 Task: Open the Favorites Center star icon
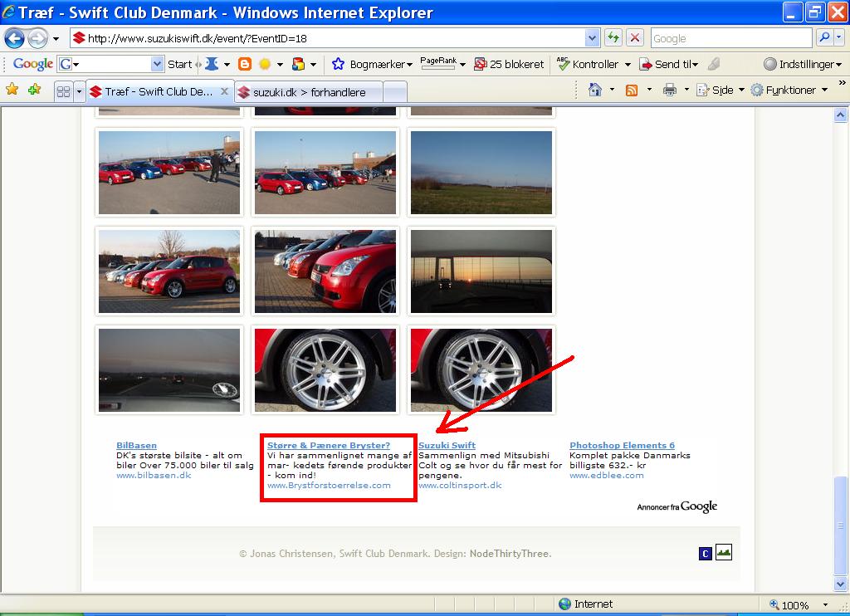(x=12, y=90)
